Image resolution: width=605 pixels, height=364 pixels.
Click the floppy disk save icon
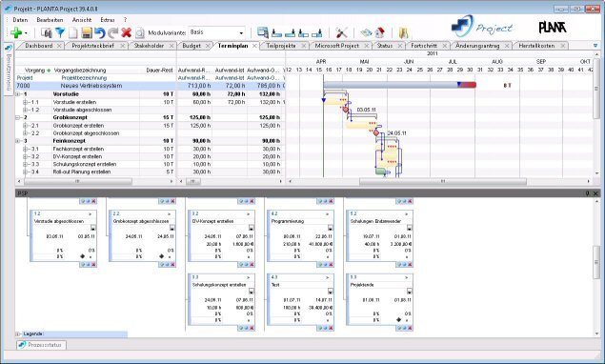(x=87, y=32)
